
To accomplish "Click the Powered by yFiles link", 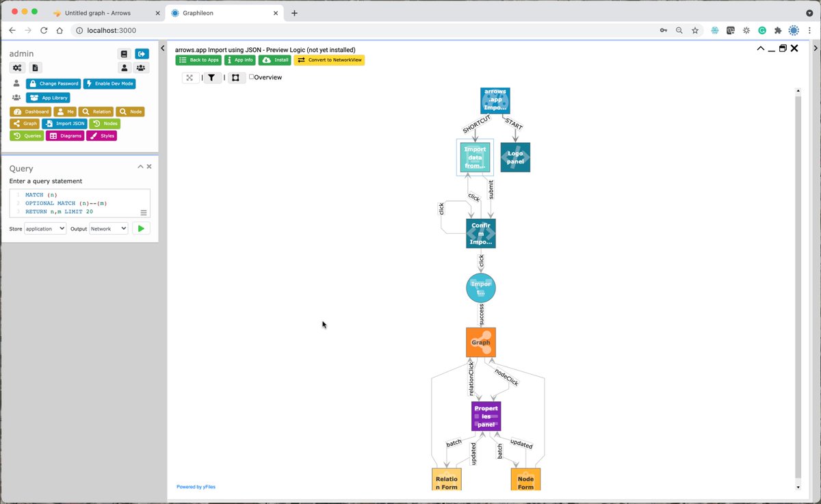I will tap(196, 487).
